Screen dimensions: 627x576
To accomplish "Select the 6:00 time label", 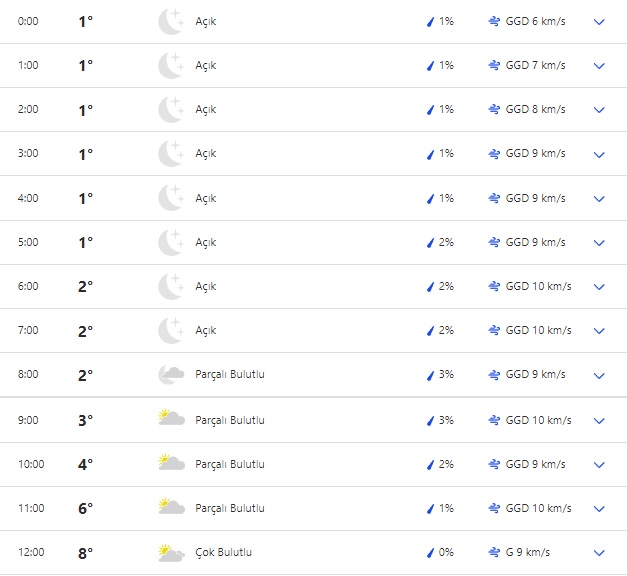I will pyautogui.click(x=28, y=287).
